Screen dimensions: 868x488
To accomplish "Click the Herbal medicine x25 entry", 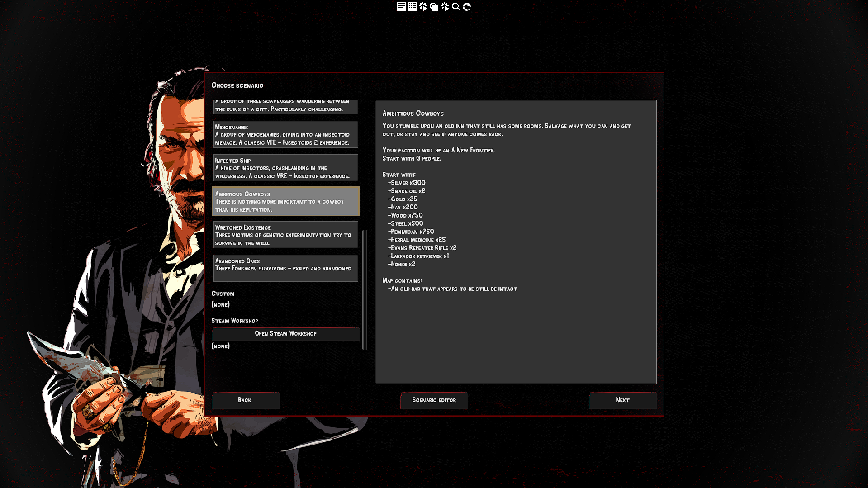I will [x=418, y=240].
